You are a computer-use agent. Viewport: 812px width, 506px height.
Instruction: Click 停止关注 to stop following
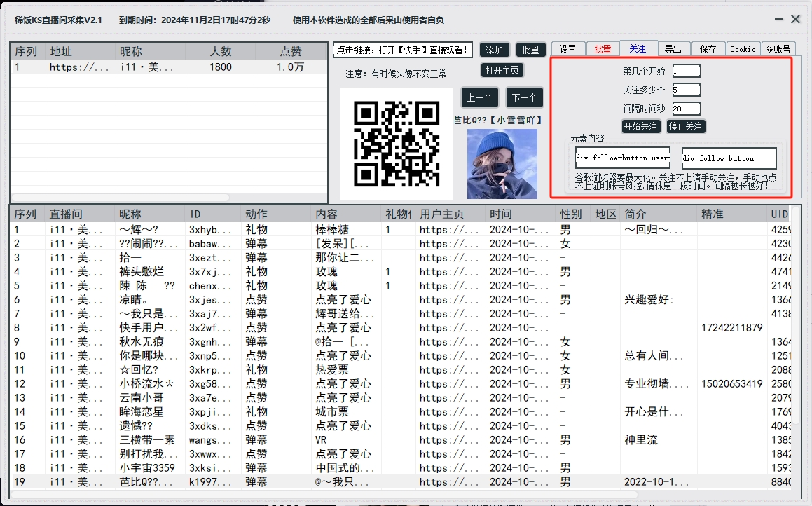(686, 127)
